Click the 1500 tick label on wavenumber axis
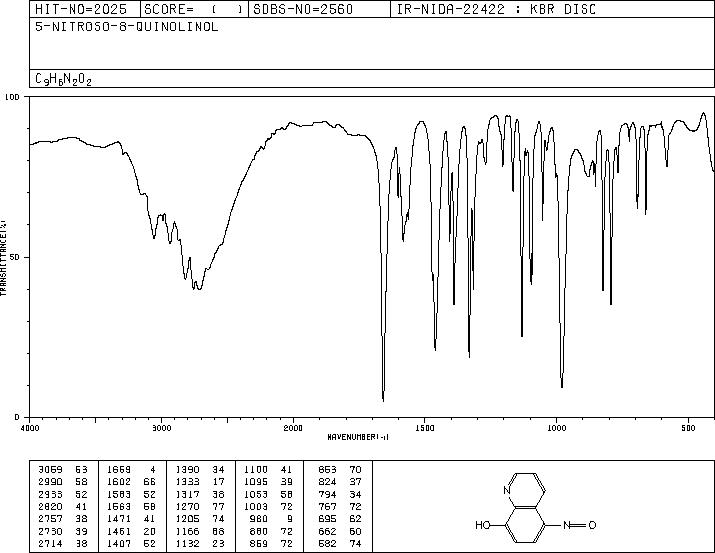 [x=425, y=428]
